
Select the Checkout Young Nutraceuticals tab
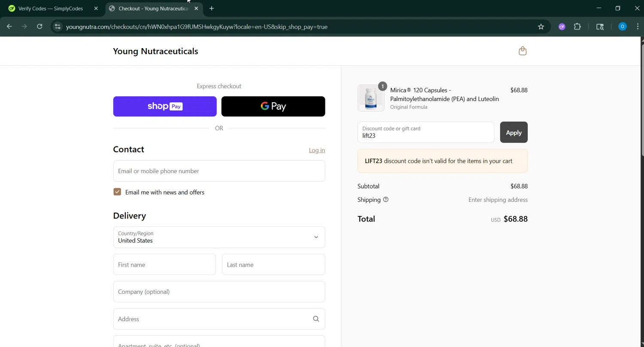[x=153, y=9]
